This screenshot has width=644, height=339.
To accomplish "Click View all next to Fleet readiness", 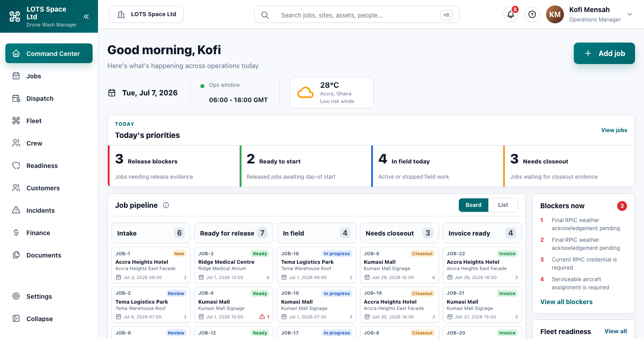I will click(x=616, y=331).
